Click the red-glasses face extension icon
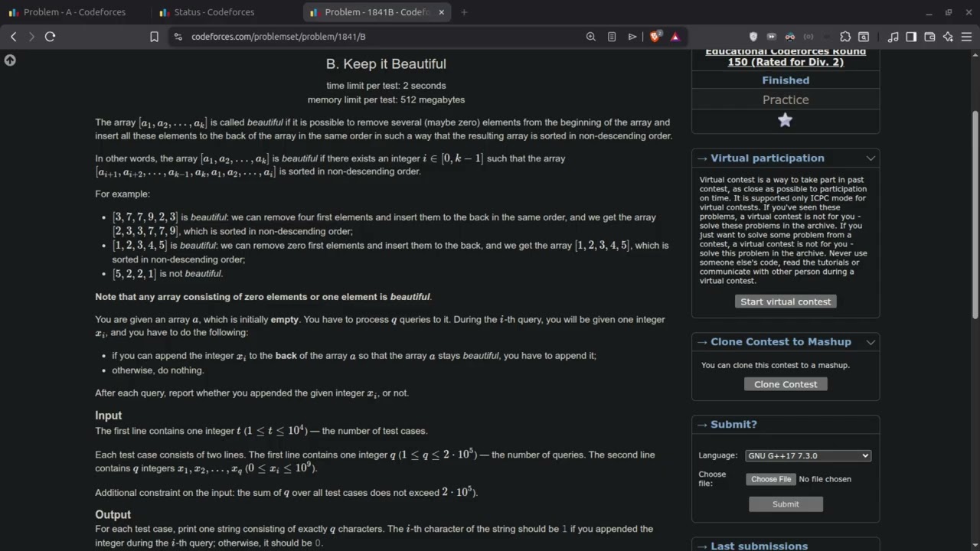This screenshot has height=551, width=980. (x=789, y=36)
